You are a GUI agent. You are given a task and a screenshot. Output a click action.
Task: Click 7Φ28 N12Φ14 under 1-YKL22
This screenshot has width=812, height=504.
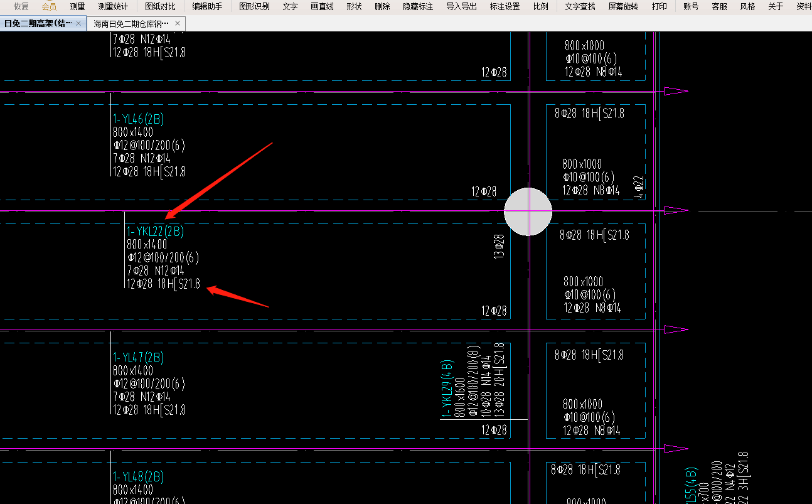pos(156,271)
